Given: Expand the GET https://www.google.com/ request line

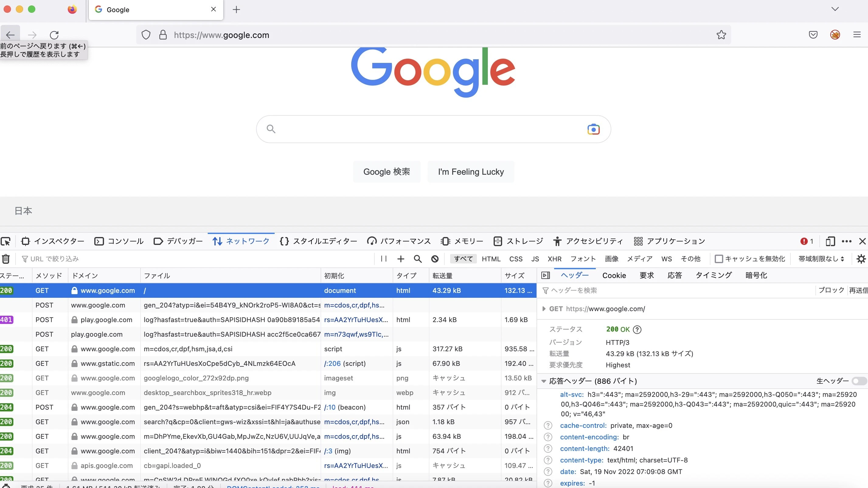Looking at the screenshot, I should point(543,309).
